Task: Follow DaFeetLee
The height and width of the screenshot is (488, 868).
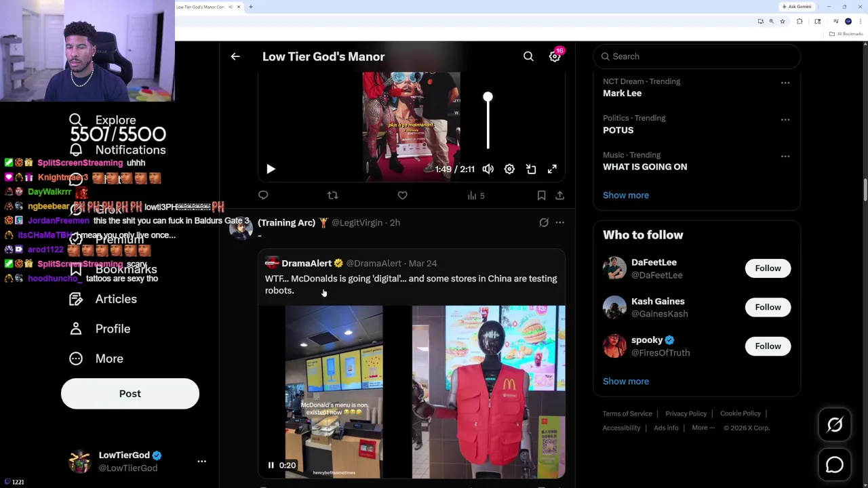Action: pyautogui.click(x=768, y=268)
